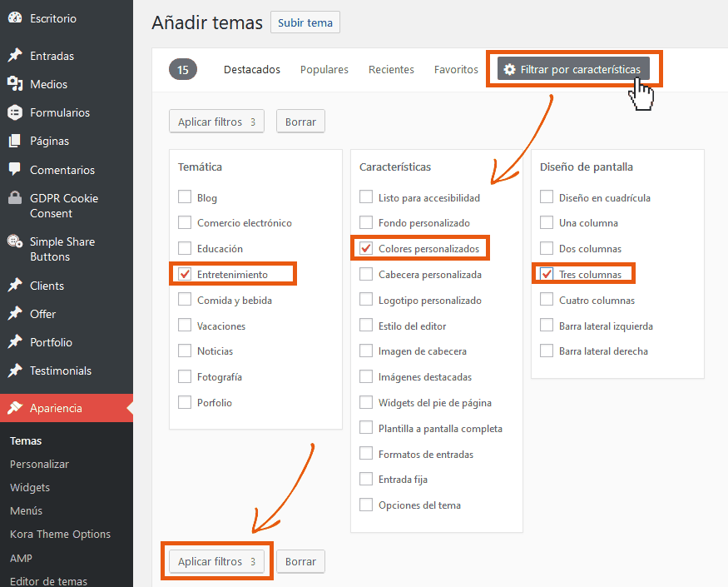The height and width of the screenshot is (587, 728).
Task: Click the Formularios sidebar icon
Action: click(15, 112)
